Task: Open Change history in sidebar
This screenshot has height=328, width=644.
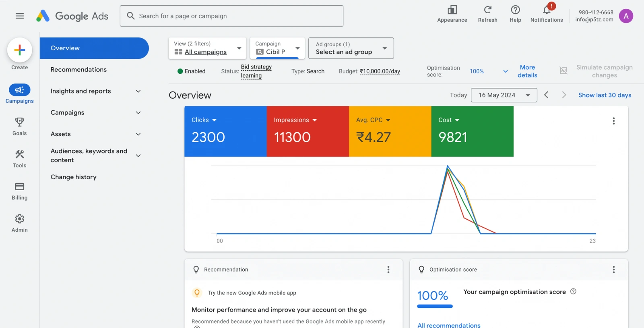Action: [x=74, y=177]
